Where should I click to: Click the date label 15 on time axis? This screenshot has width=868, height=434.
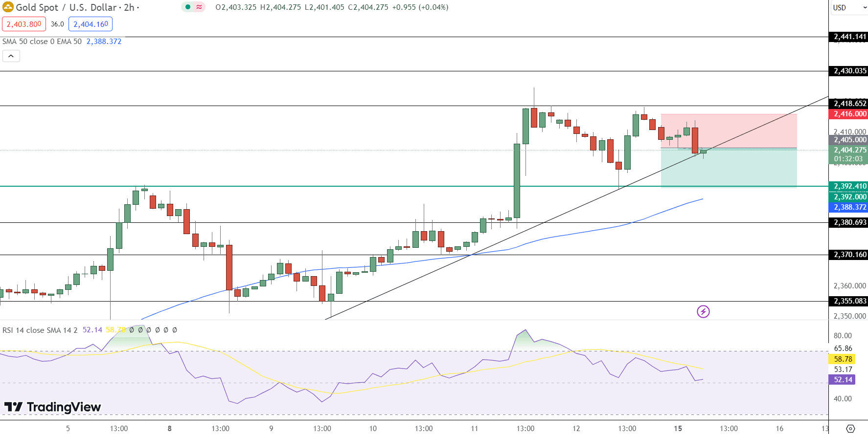pos(678,429)
